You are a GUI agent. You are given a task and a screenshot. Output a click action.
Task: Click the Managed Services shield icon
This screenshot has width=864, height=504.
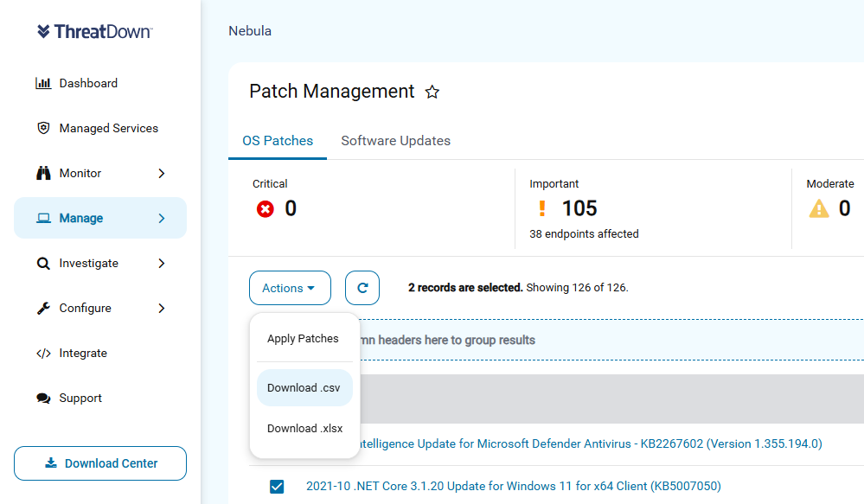43,128
